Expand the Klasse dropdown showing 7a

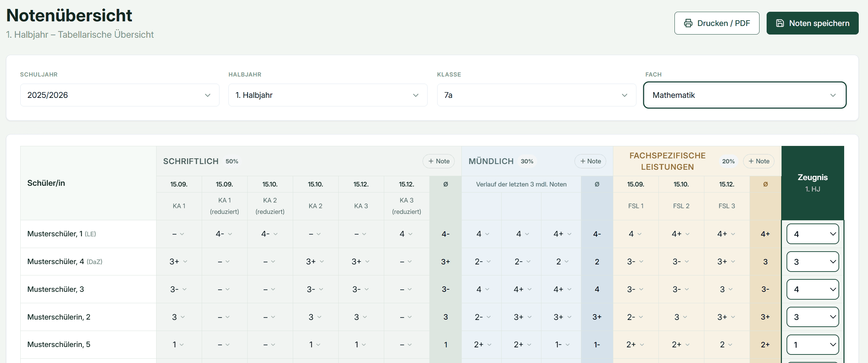pyautogui.click(x=536, y=95)
